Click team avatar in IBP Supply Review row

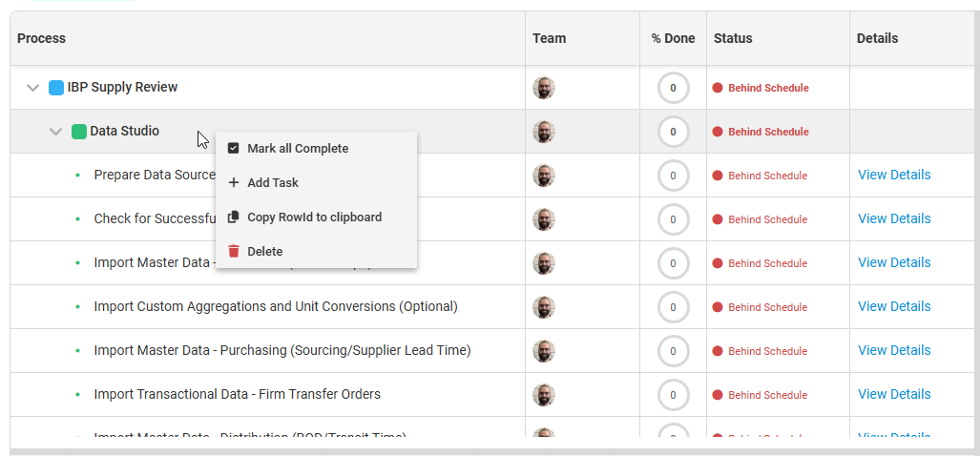(x=544, y=88)
